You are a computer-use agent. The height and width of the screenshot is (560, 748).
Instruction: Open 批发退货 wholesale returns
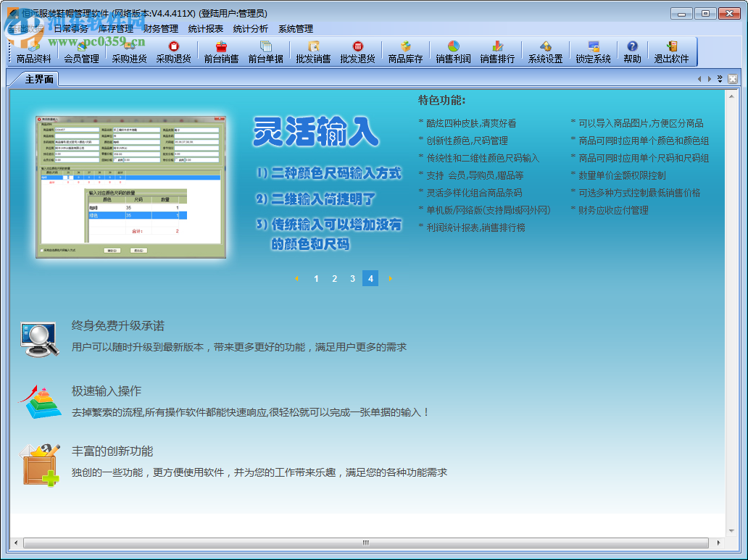(x=358, y=52)
